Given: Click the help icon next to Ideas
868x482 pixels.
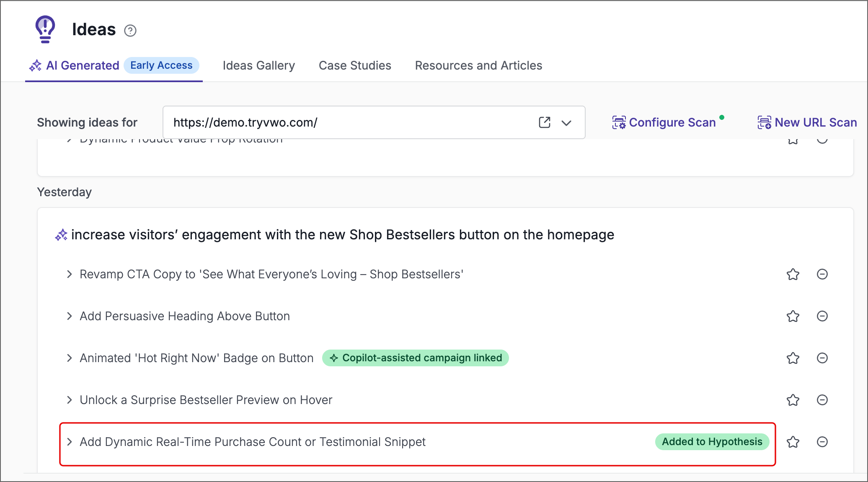Looking at the screenshot, I should [x=130, y=31].
